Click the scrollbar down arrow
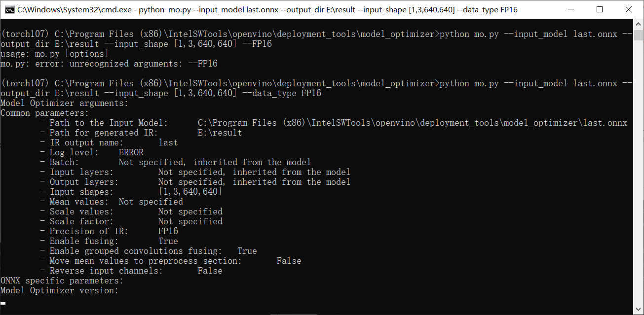This screenshot has width=644, height=315. click(638, 310)
